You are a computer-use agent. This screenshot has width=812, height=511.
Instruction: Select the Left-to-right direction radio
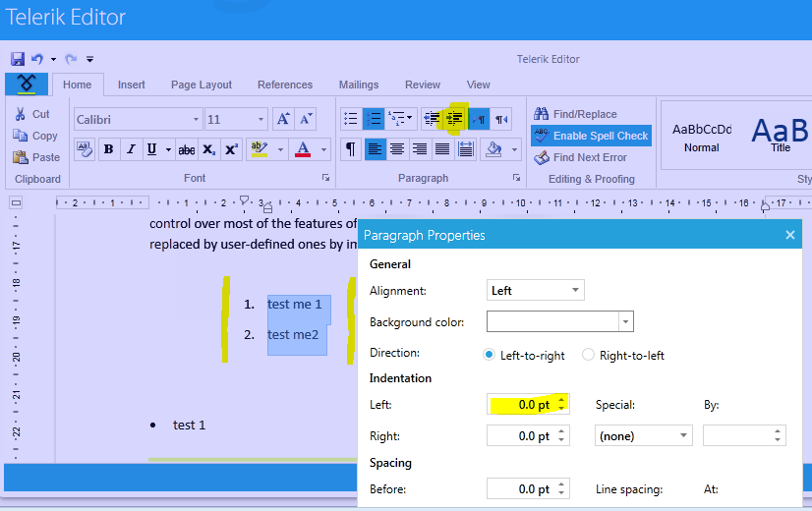pyautogui.click(x=489, y=355)
